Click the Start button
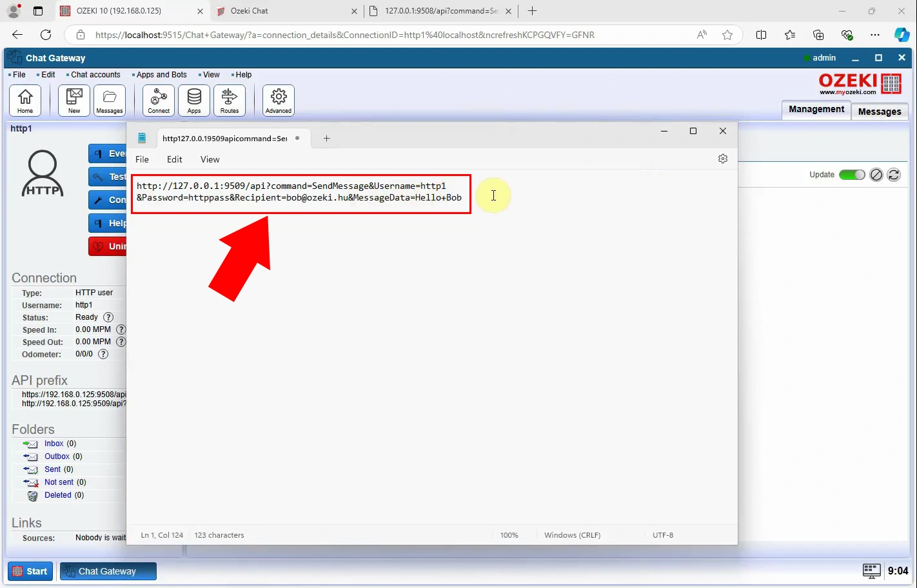The width and height of the screenshot is (917, 588). pos(30,571)
